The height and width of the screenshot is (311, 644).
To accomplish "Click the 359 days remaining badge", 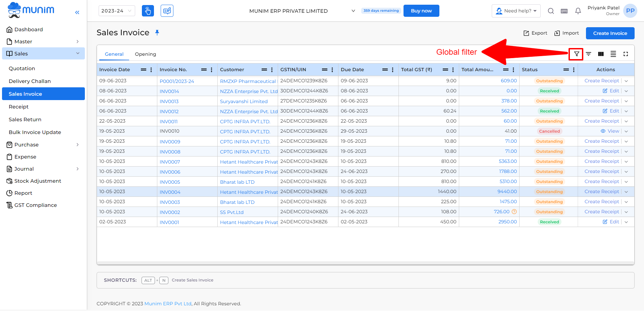I will 381,11.
